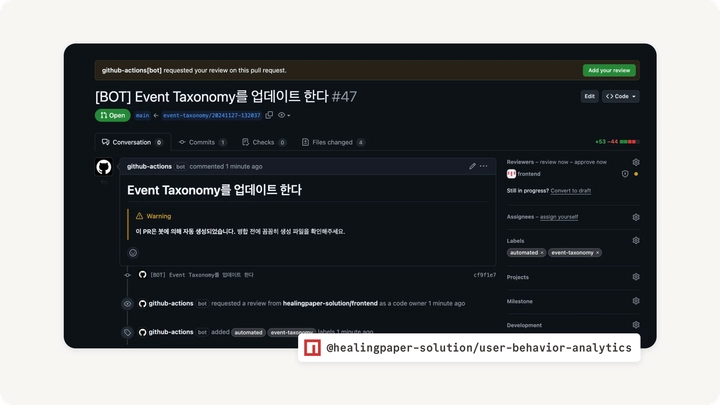Switch to the Conversation tab

pyautogui.click(x=132, y=142)
